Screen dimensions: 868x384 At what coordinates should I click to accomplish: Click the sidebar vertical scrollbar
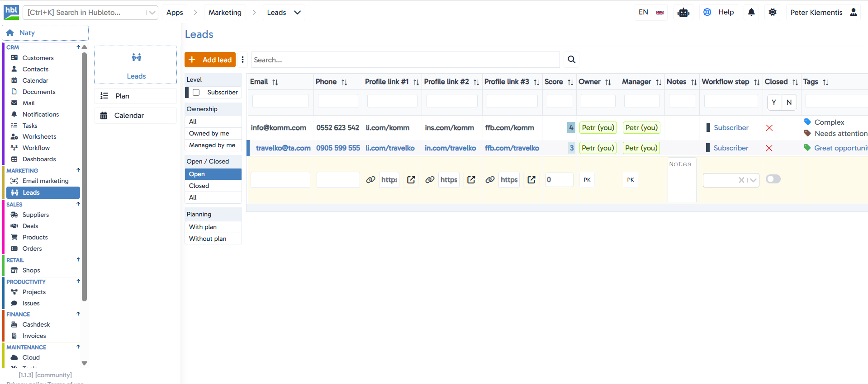coord(84,176)
